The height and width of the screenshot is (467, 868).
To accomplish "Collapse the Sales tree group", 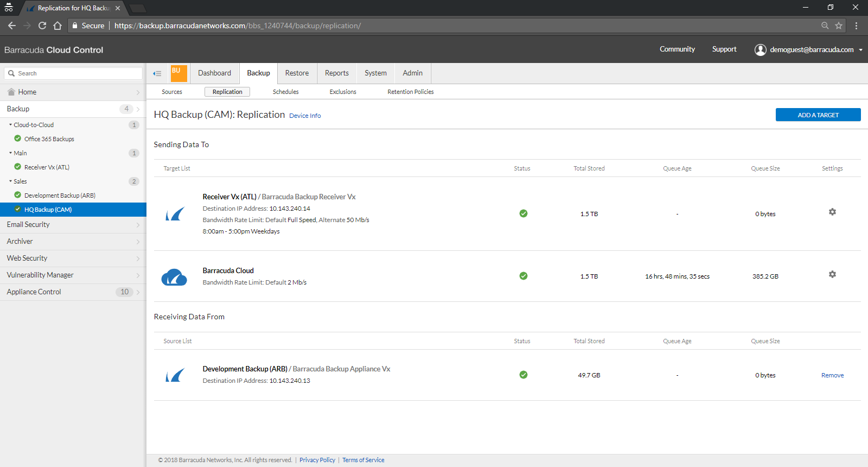I will [x=10, y=181].
